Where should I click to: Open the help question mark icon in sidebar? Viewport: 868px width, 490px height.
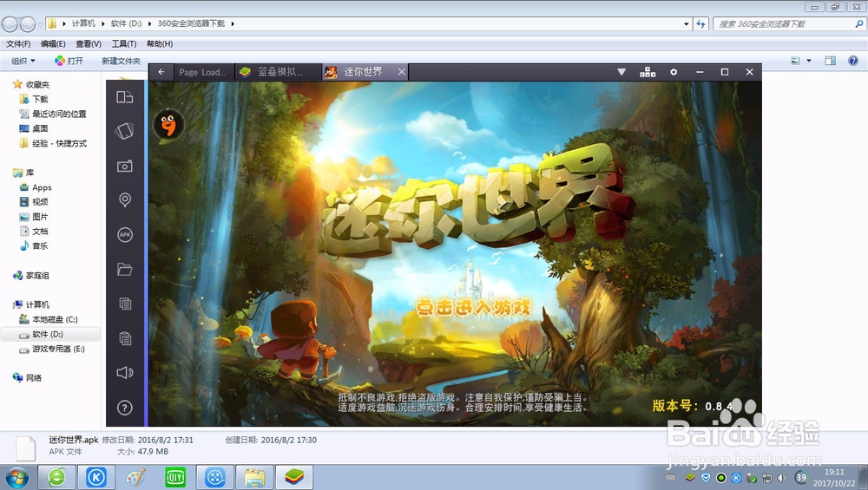pos(124,408)
